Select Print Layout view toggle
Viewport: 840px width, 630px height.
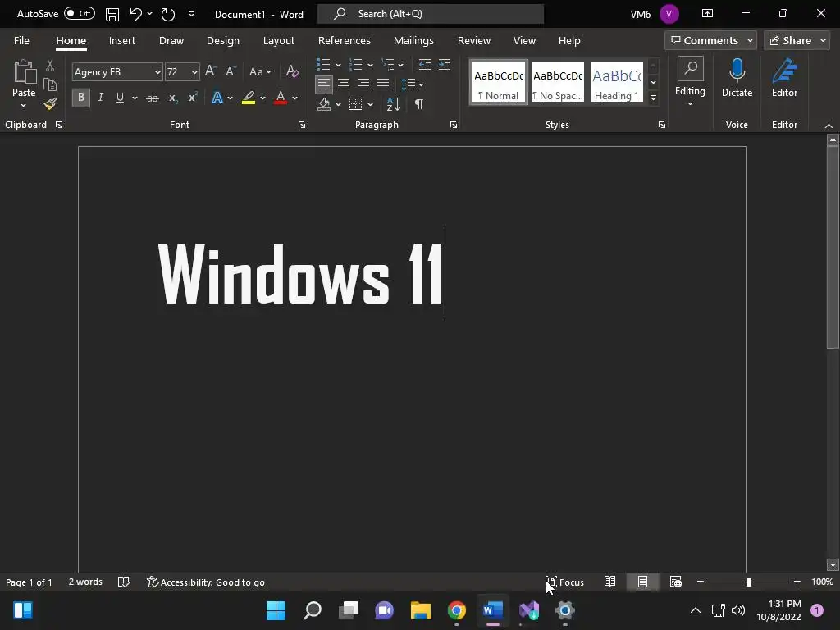(642, 582)
